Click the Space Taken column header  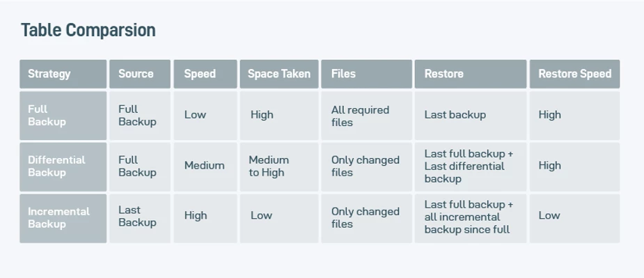(x=279, y=74)
